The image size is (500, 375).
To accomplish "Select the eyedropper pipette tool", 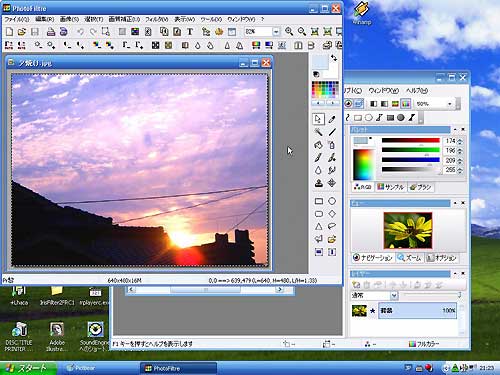I will coord(332,119).
